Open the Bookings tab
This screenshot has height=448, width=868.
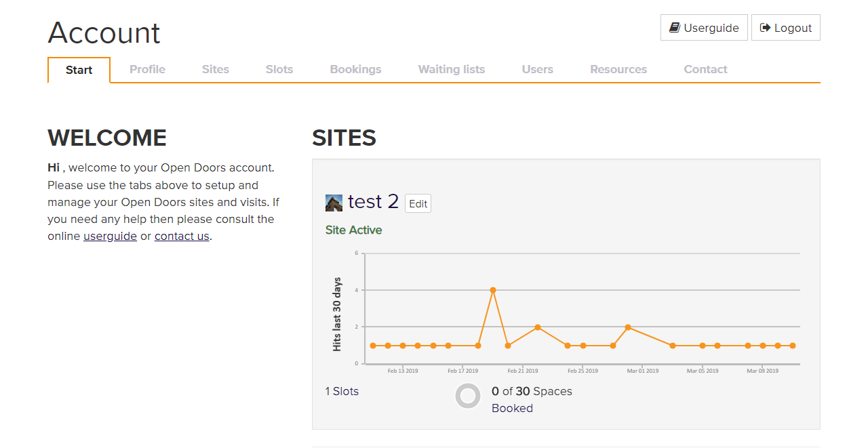point(355,69)
